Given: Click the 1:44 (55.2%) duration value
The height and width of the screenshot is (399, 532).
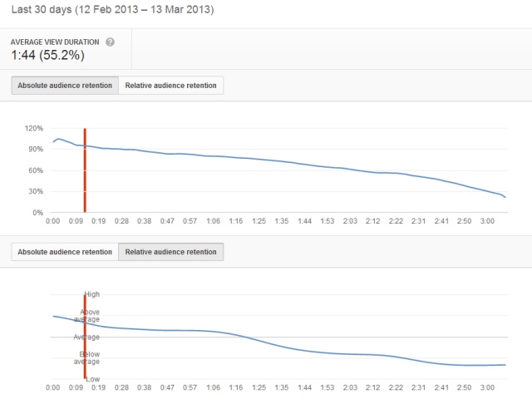Looking at the screenshot, I should click(47, 56).
